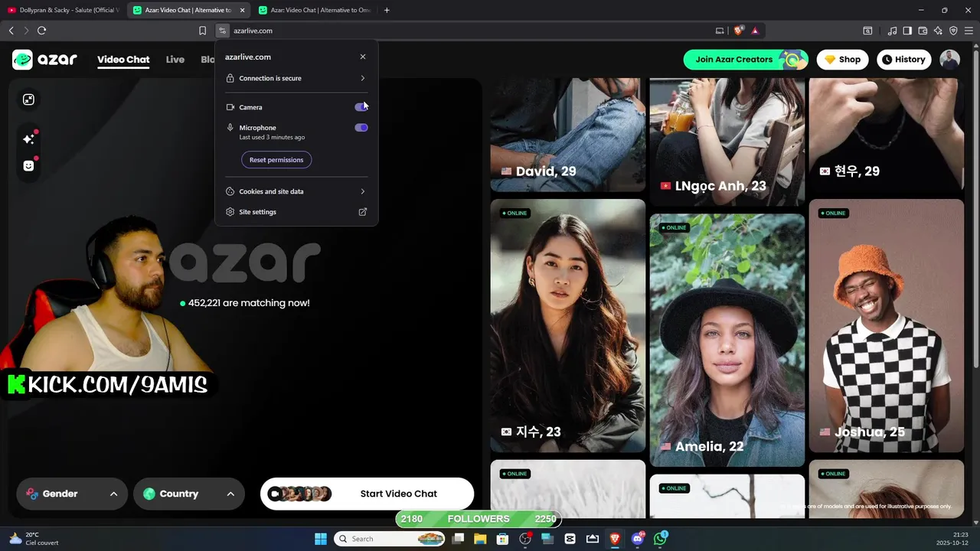Open the fullscreen expand icon in left sidebar

click(28, 99)
